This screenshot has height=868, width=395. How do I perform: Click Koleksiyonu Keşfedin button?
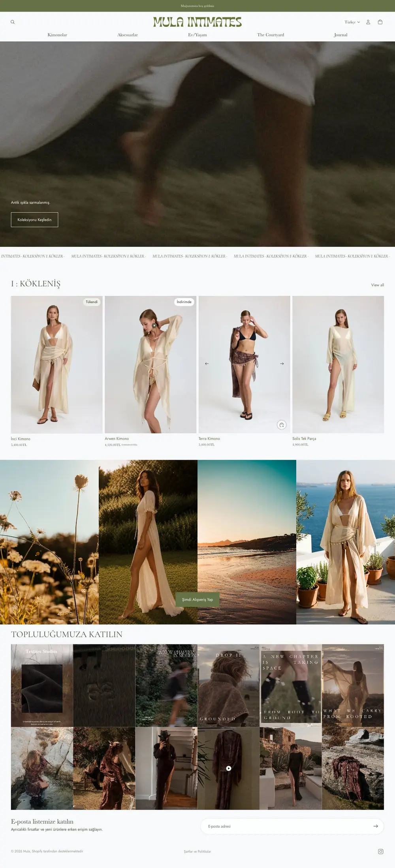click(34, 220)
